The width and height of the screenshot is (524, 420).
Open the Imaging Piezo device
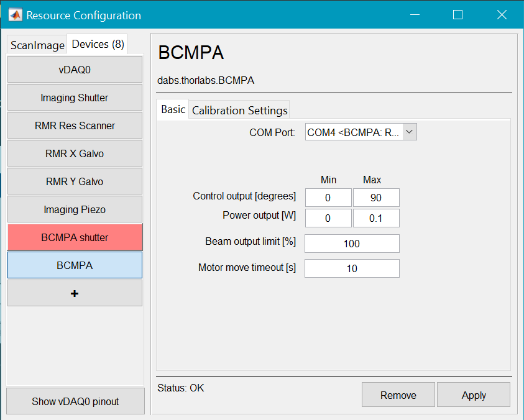click(x=75, y=209)
